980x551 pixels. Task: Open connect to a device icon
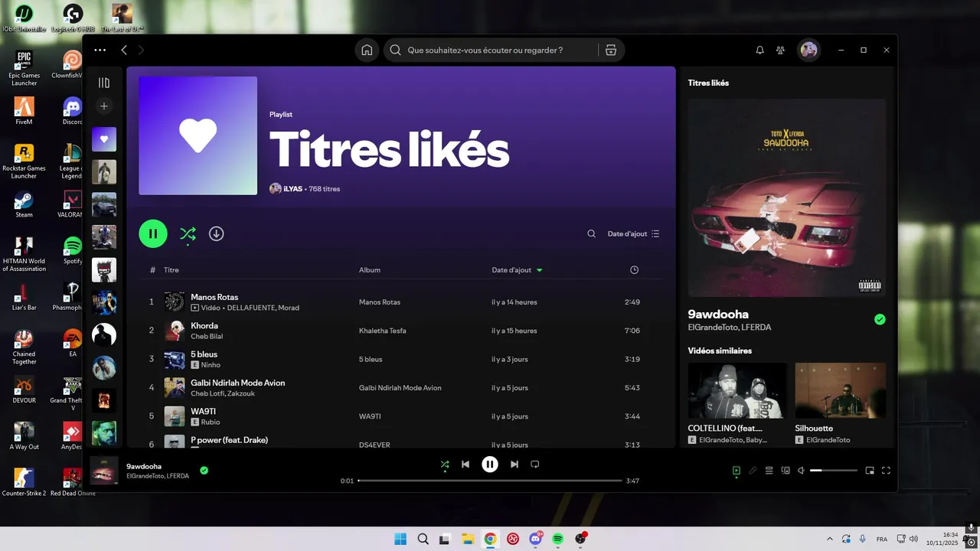point(786,471)
